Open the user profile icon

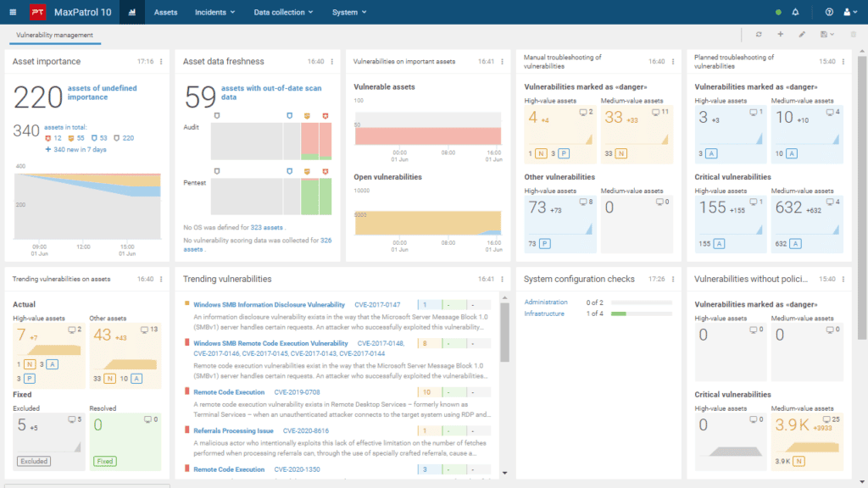pos(847,12)
